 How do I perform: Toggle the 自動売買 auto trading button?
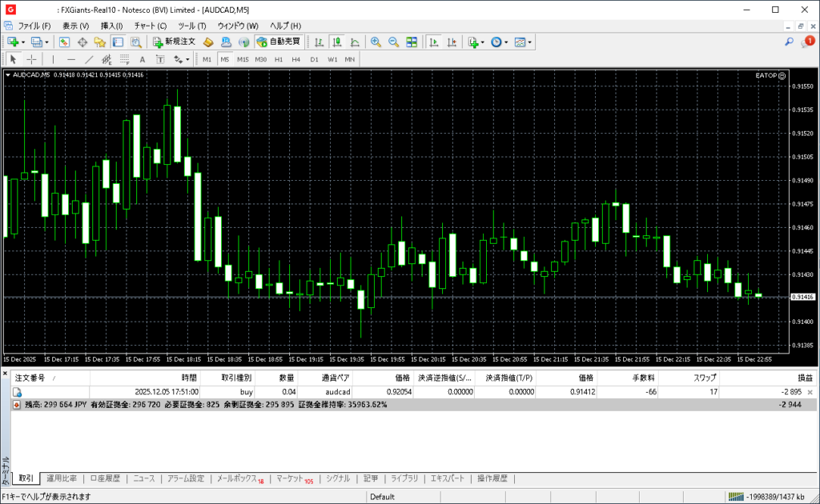click(278, 42)
